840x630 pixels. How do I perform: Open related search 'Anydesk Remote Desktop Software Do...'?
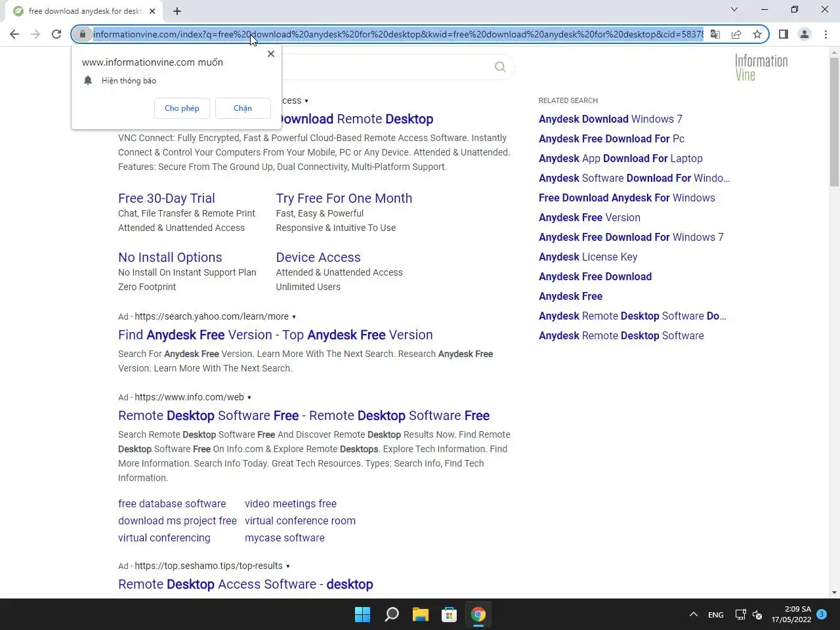click(x=633, y=316)
